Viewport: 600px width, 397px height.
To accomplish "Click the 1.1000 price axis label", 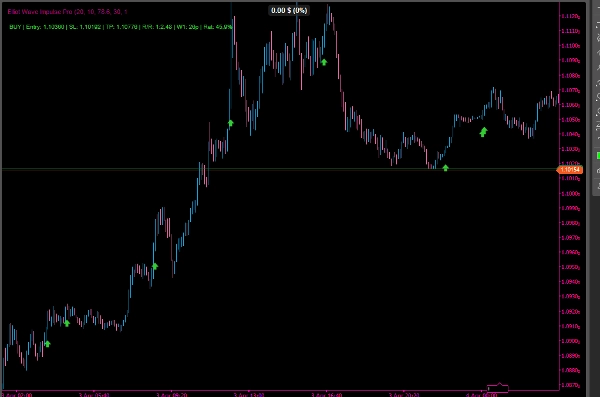I will pos(571,194).
